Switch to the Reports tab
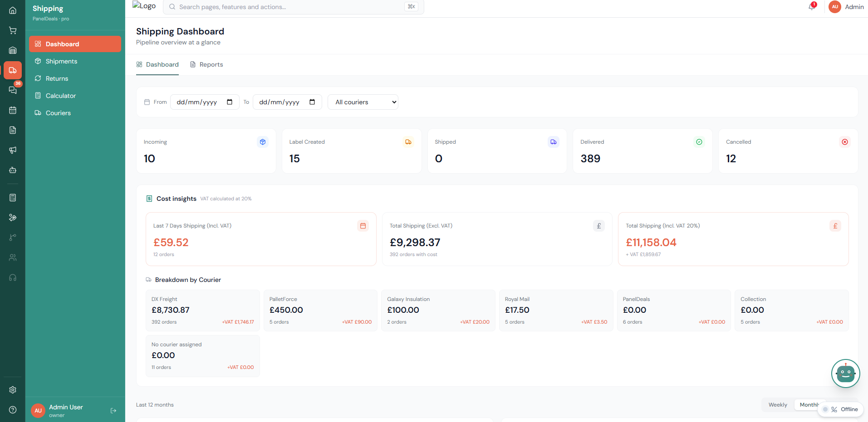 (206, 64)
